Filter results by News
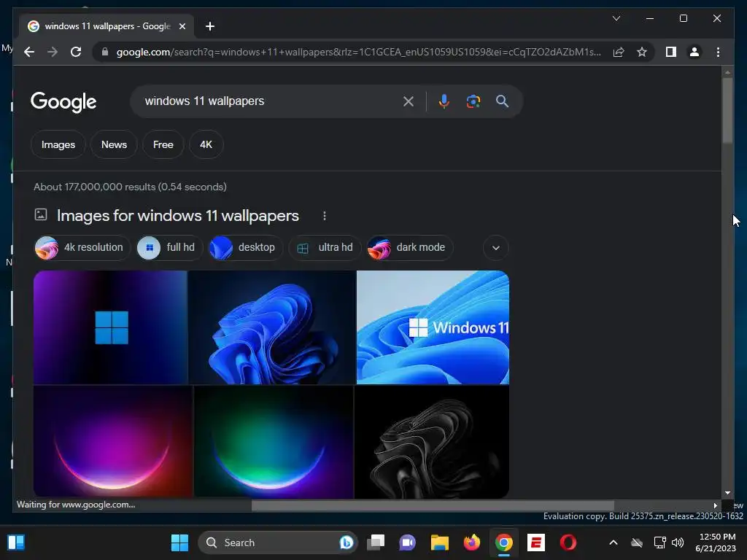The width and height of the screenshot is (747, 560). pyautogui.click(x=114, y=144)
